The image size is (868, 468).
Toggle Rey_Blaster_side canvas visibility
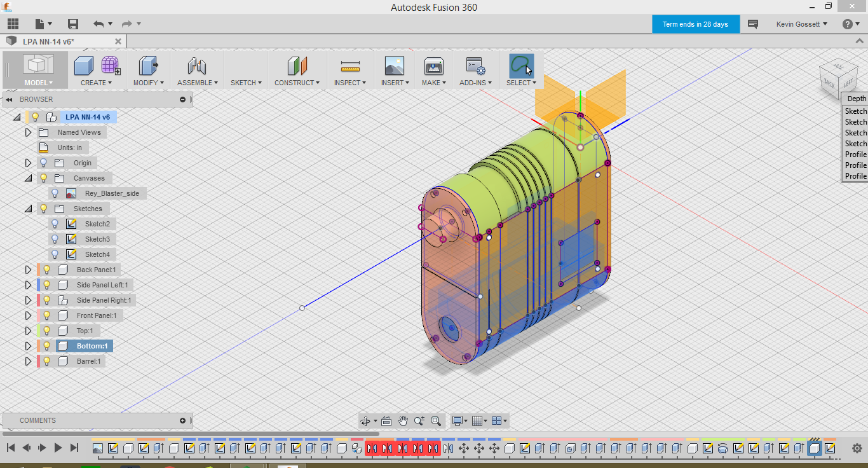55,193
